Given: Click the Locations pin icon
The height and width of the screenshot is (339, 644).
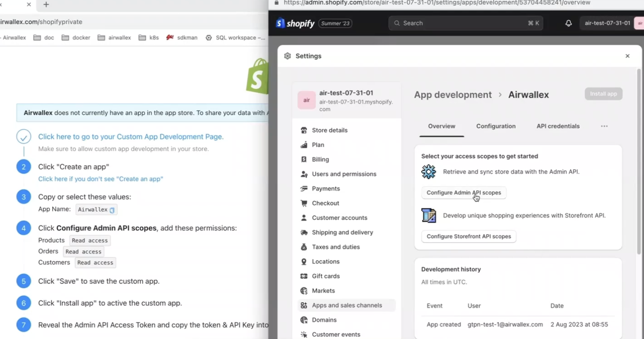Looking at the screenshot, I should coord(304,262).
